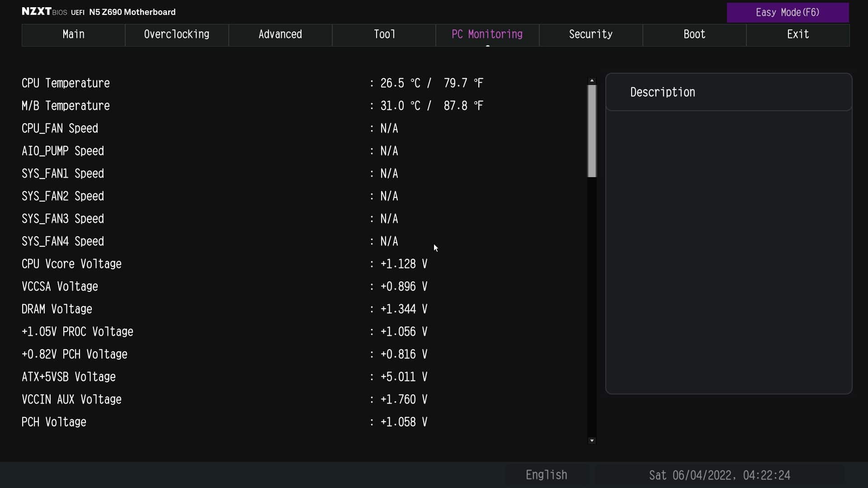
Task: Open the Advanced tab
Action: tap(280, 35)
